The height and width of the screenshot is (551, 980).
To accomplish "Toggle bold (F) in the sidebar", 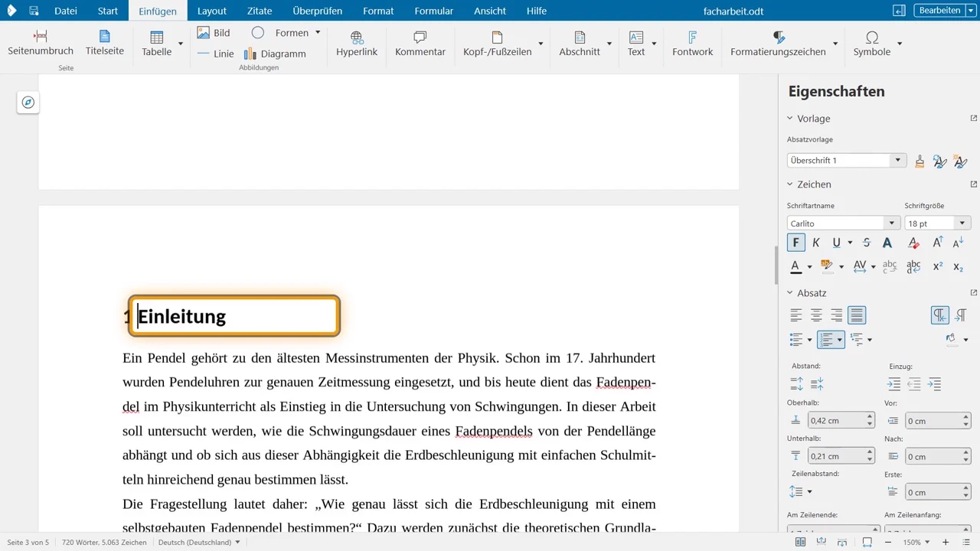I will [x=795, y=243].
